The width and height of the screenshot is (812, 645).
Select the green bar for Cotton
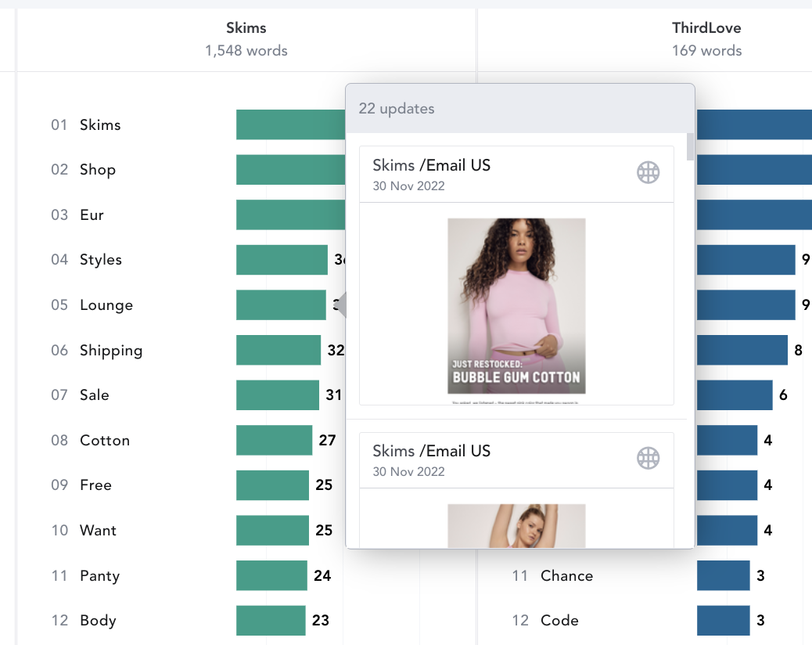click(x=275, y=441)
